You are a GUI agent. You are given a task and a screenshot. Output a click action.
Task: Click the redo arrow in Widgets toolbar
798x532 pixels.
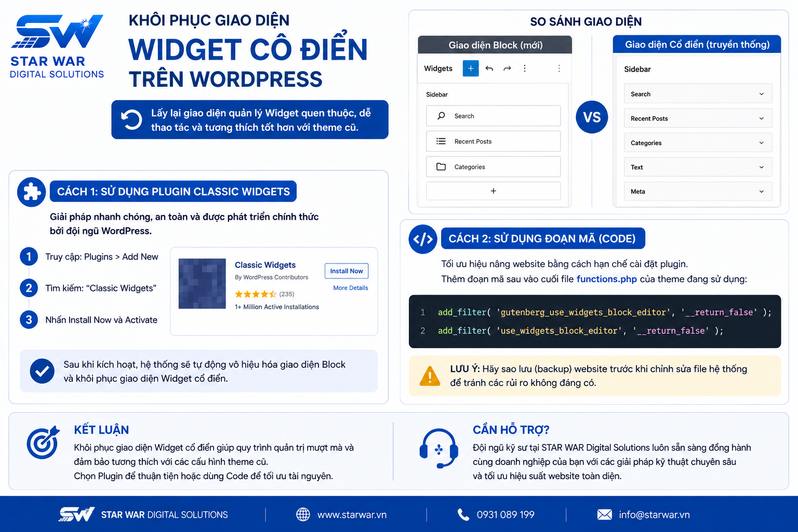pyautogui.click(x=507, y=68)
